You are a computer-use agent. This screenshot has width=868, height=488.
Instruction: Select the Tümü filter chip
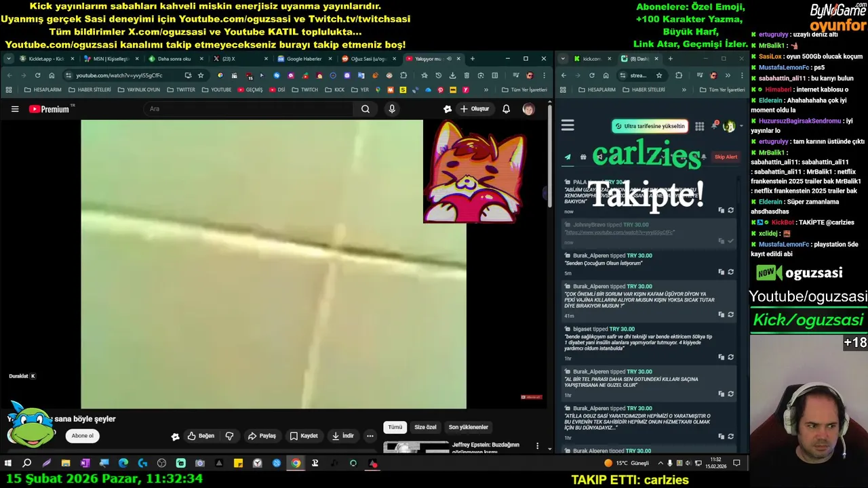[395, 427]
